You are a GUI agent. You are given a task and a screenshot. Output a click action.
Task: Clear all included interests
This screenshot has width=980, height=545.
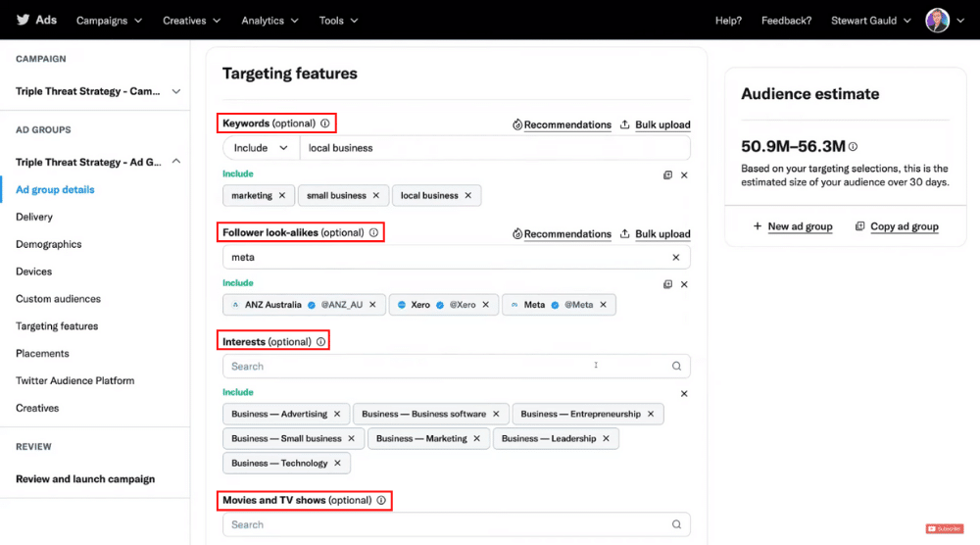[684, 394]
